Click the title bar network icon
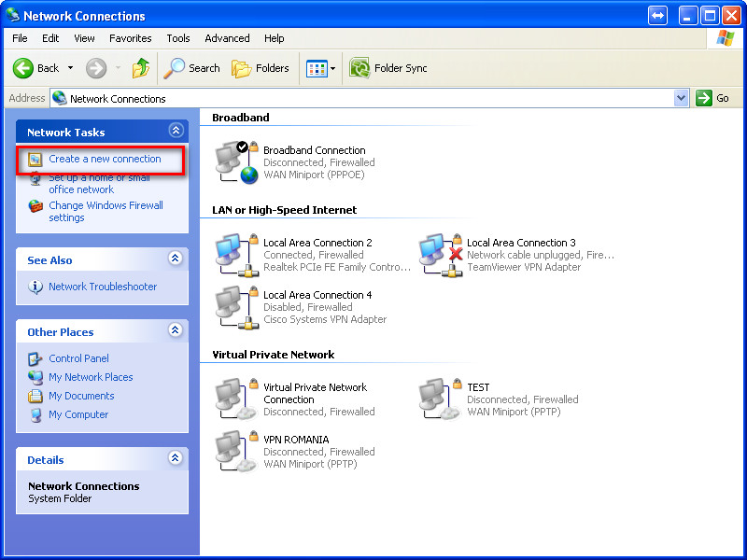The width and height of the screenshot is (747, 560). [13, 15]
